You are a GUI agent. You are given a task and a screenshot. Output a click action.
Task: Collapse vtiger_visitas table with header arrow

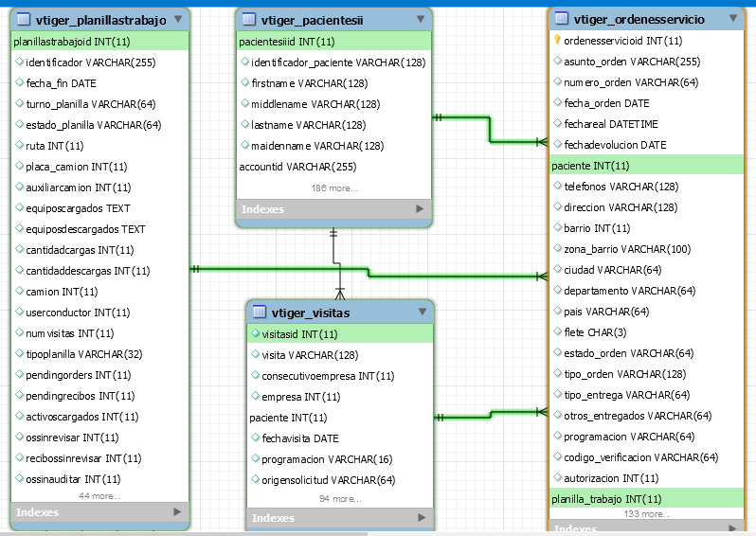click(423, 312)
